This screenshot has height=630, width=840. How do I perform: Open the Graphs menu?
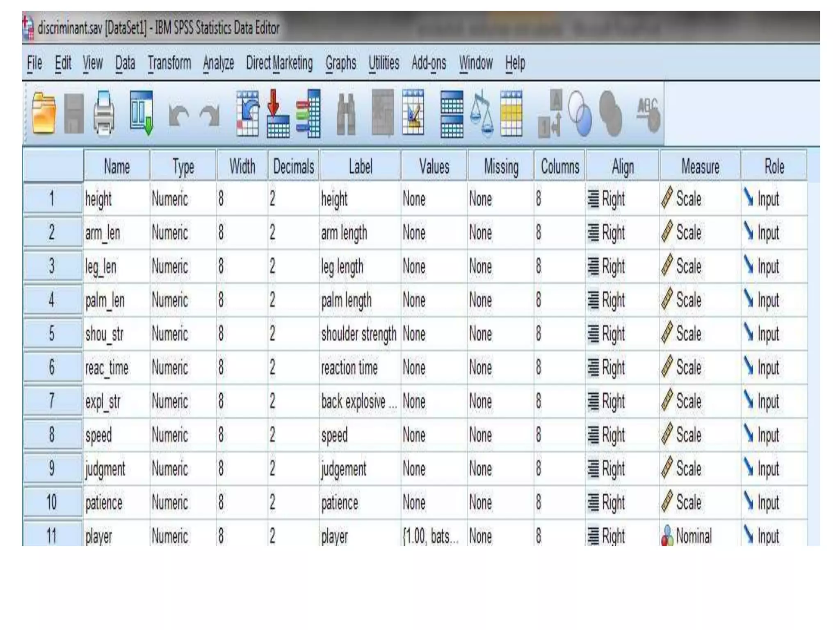click(341, 64)
